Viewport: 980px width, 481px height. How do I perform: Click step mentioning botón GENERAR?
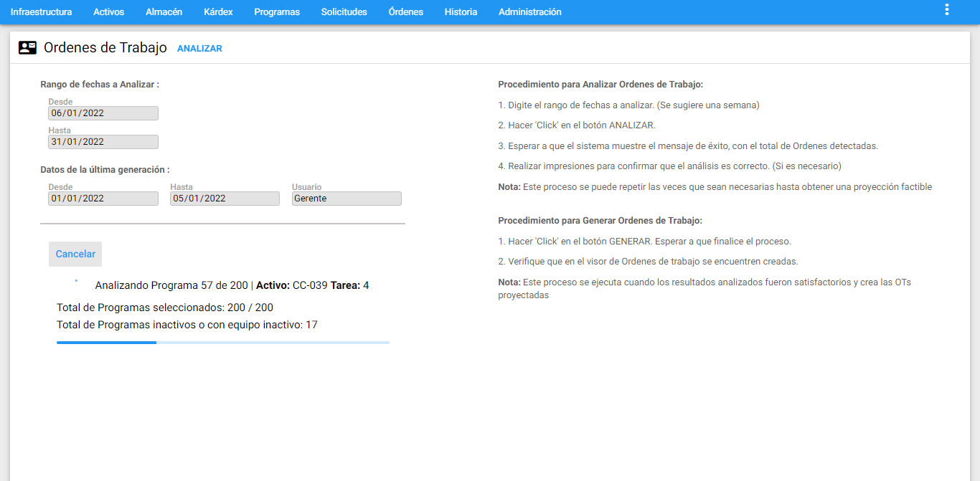(645, 241)
